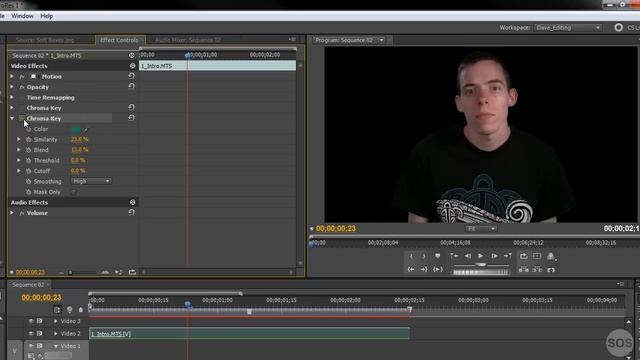The height and width of the screenshot is (360, 640).
Task: Reset the Opacity effect
Action: pyautogui.click(x=131, y=87)
